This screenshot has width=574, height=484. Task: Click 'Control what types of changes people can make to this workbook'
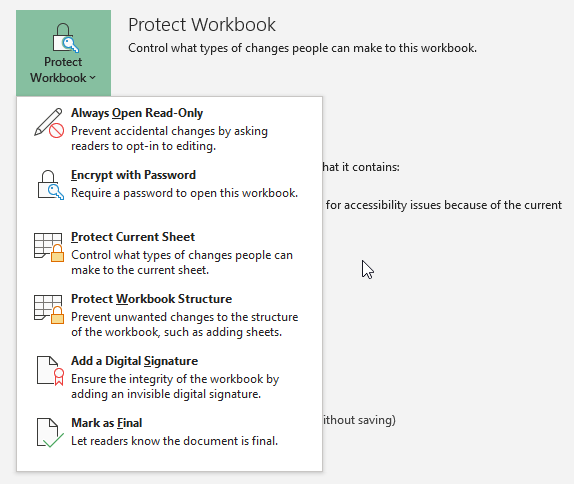302,48
